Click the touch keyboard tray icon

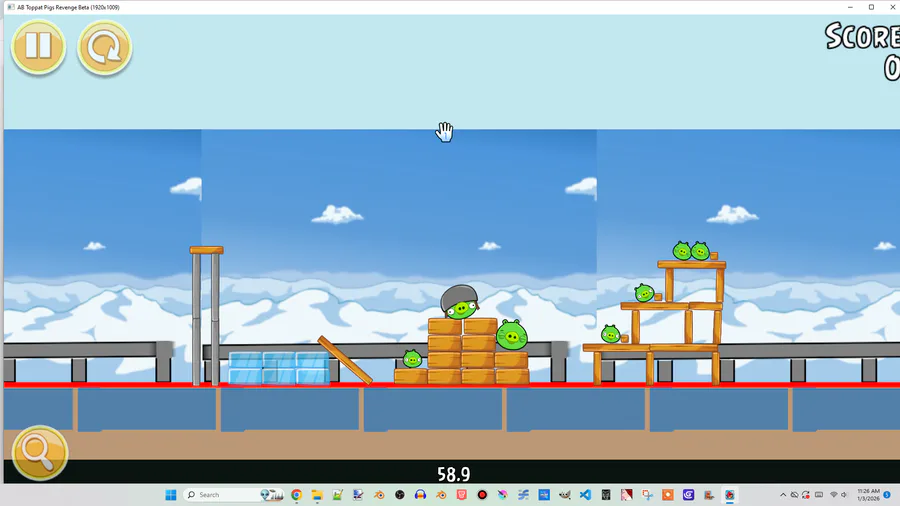(x=819, y=495)
